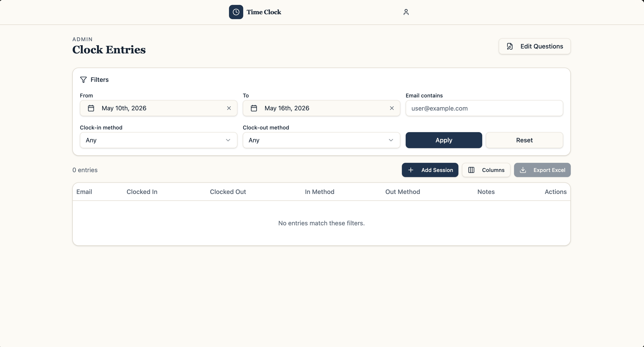Screen dimensions: 644x347
Task: Open the To date picker calendar icon
Action: 254,108
